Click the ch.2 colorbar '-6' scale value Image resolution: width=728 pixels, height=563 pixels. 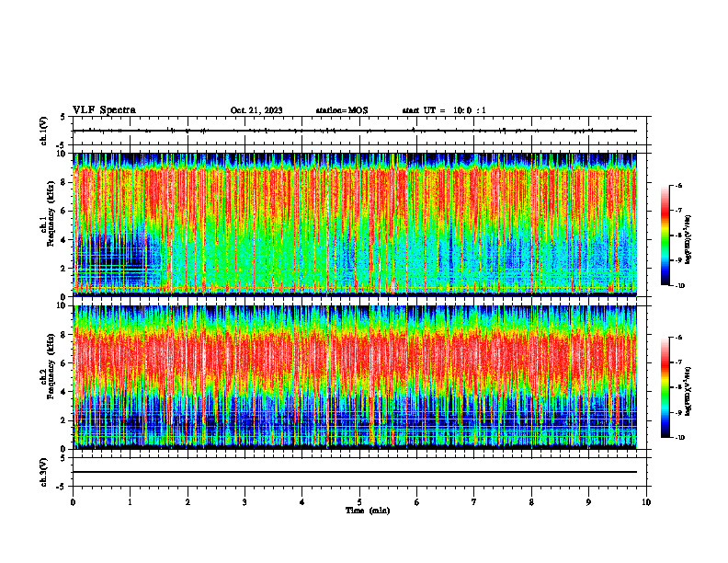(x=678, y=338)
